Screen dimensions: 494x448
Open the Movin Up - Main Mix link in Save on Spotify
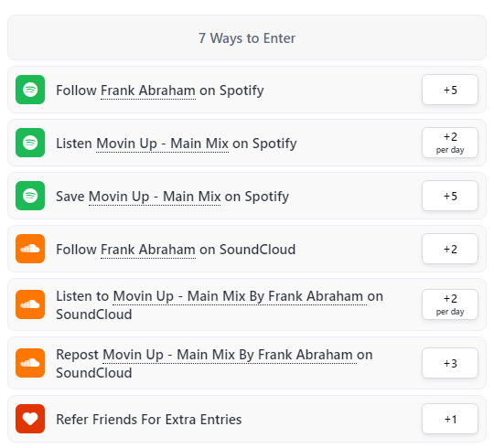[155, 197]
